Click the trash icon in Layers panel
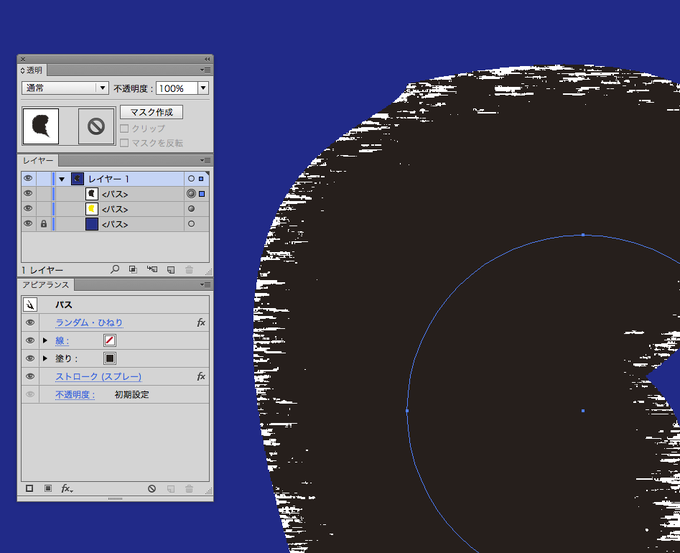The height and width of the screenshot is (553, 680). 189,269
